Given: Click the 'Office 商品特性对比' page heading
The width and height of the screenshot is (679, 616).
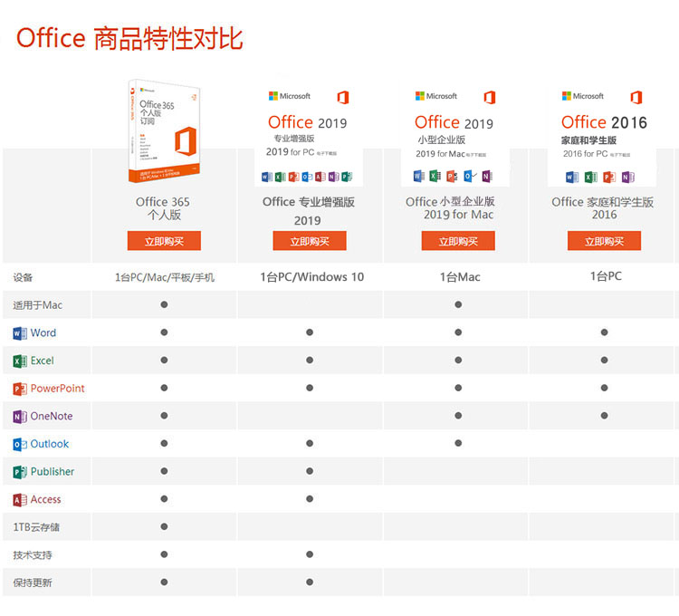Looking at the screenshot, I should click(129, 38).
